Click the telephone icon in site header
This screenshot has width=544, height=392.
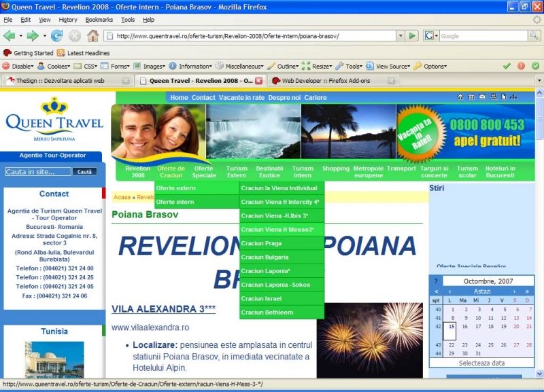[x=471, y=97]
